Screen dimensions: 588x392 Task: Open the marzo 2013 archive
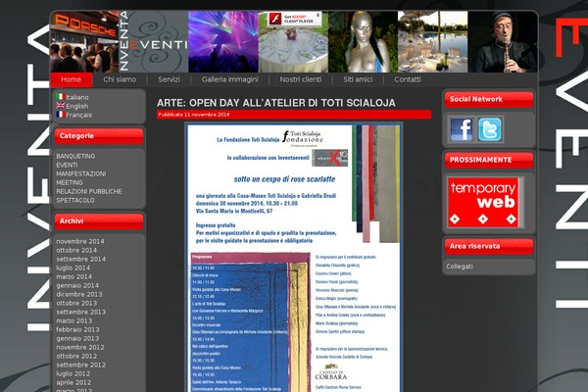pos(73,320)
